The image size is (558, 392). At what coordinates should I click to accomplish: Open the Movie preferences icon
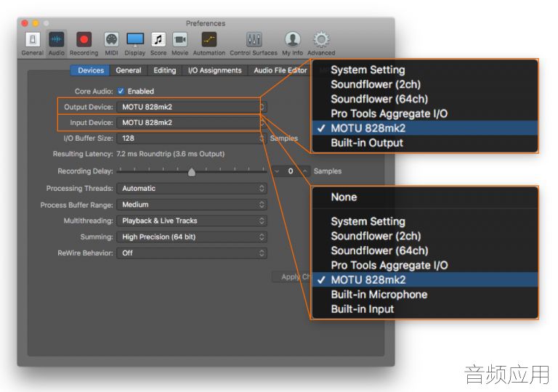pos(180,40)
